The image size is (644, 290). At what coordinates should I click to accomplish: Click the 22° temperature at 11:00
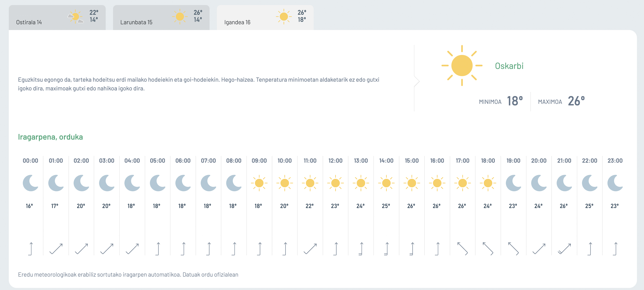coord(310,206)
